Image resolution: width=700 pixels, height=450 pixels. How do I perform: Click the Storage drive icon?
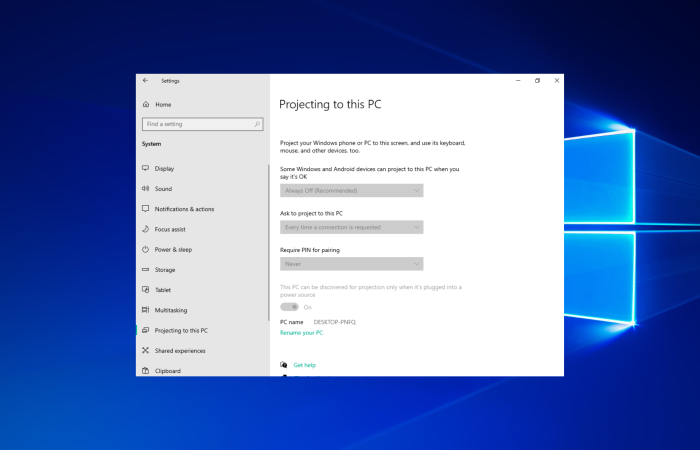point(145,270)
